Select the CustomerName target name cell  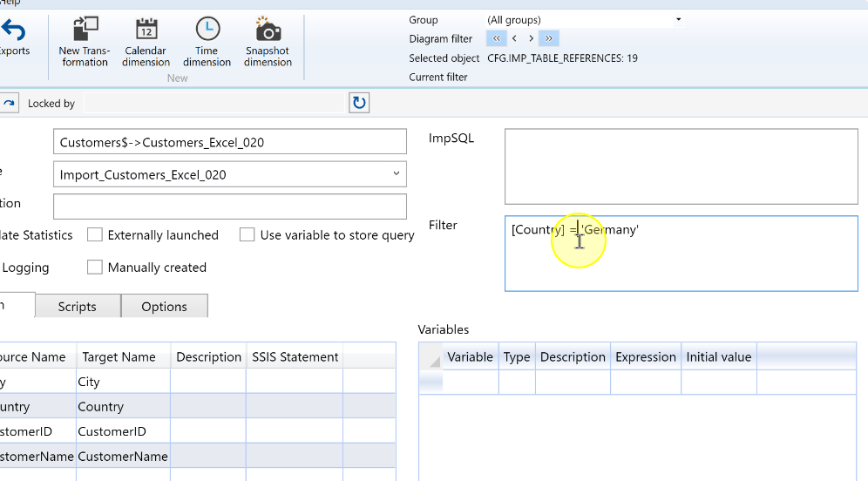pyautogui.click(x=123, y=457)
